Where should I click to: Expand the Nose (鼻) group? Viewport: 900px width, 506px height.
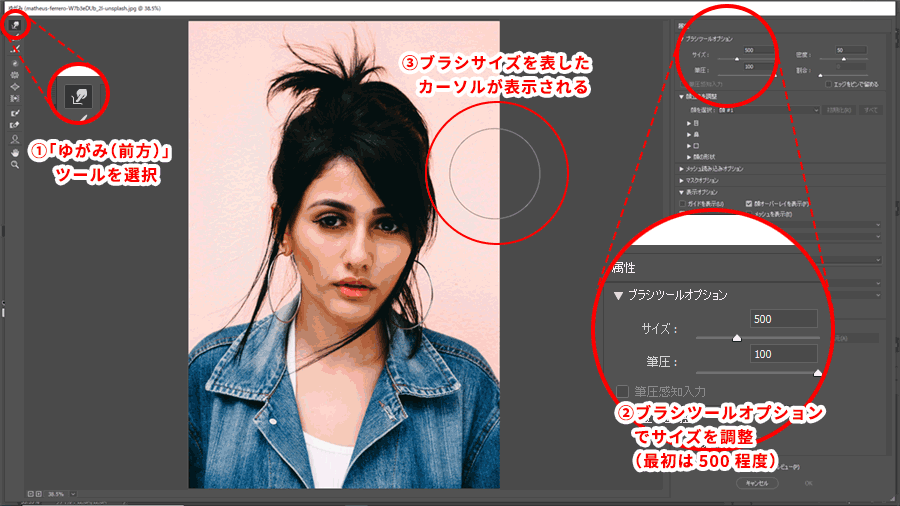(x=689, y=135)
